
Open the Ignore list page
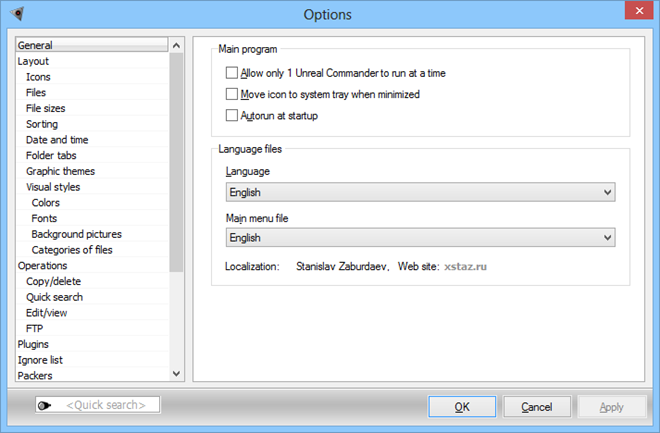point(92,360)
